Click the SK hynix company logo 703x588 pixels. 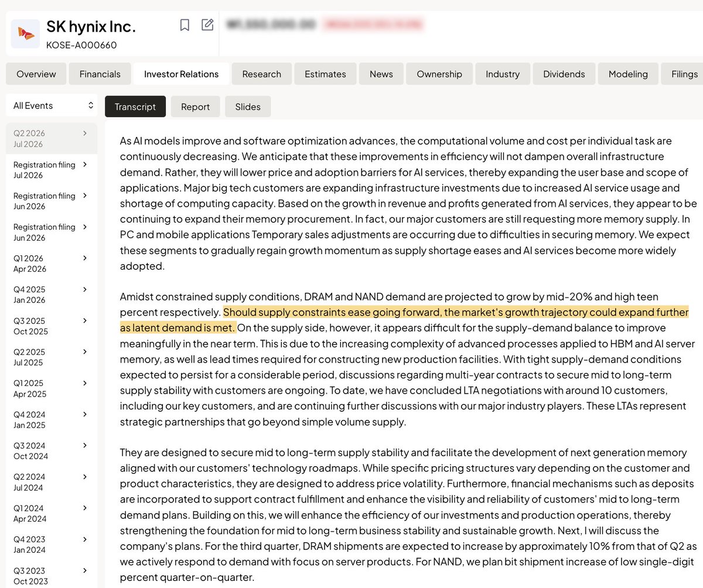click(26, 34)
